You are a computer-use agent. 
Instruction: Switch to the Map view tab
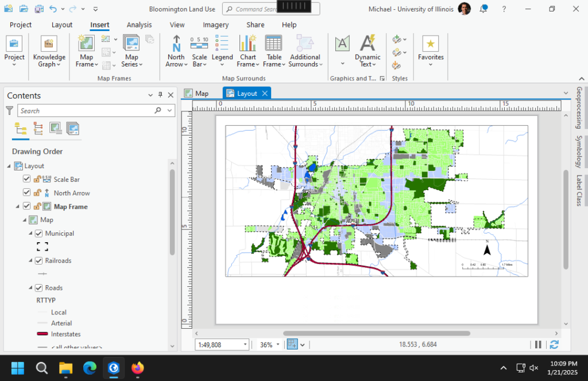197,94
